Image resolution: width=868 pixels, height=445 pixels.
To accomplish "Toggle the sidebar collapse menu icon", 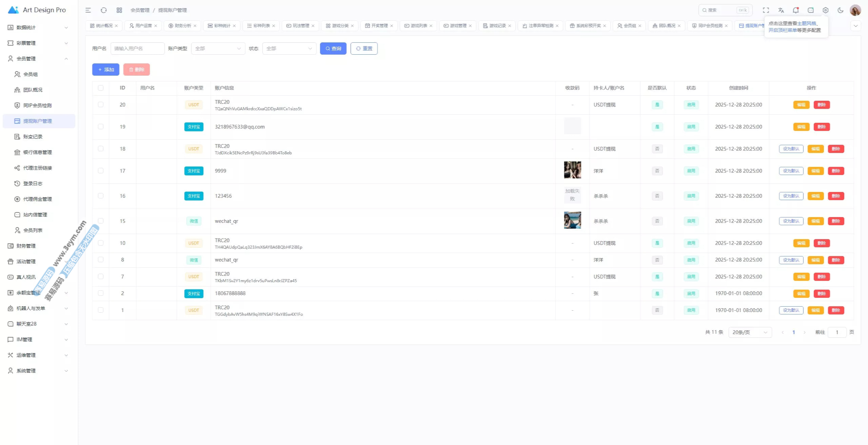I will point(88,10).
